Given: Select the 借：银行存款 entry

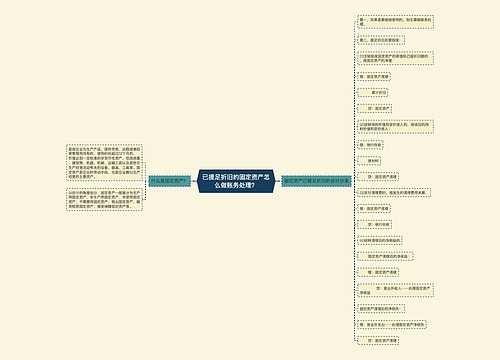Looking at the screenshot, I should coord(370,145).
